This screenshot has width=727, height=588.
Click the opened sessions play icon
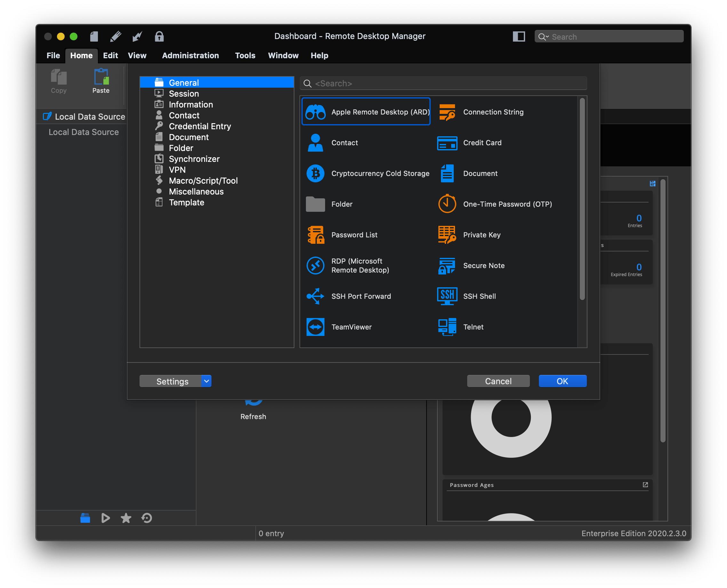105,518
